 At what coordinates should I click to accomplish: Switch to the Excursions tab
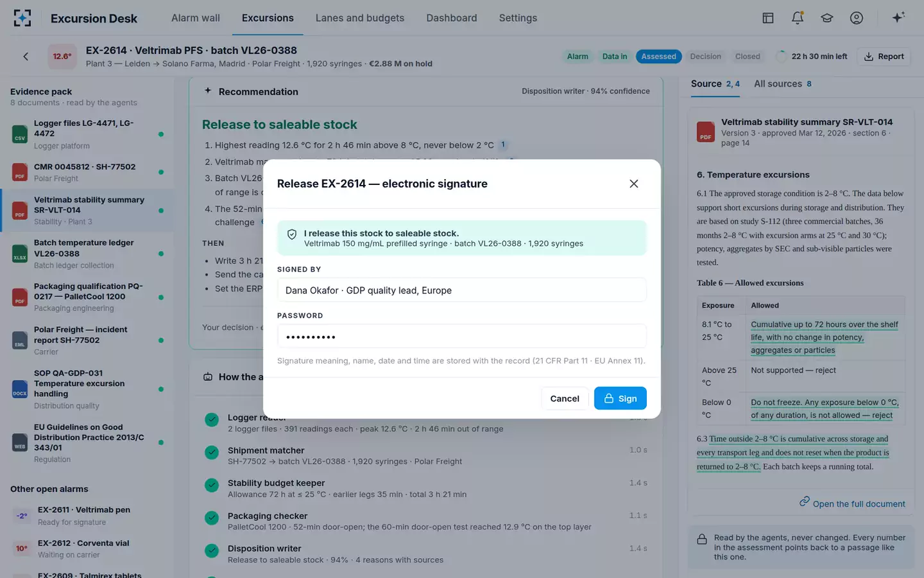point(268,18)
